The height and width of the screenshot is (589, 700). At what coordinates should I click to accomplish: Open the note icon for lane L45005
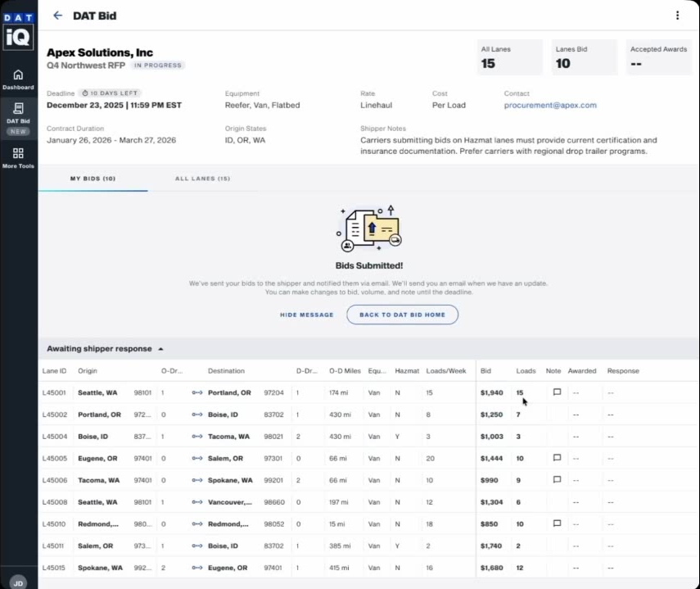tap(557, 458)
